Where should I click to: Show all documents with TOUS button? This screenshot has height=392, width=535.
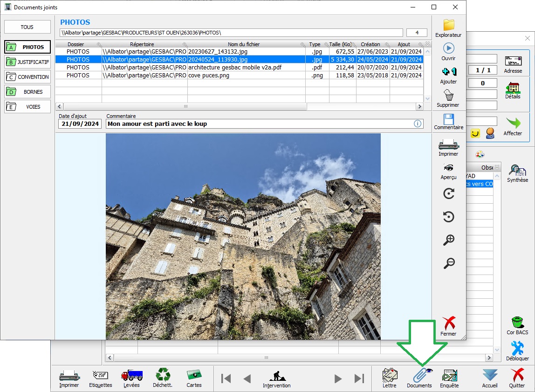tap(27, 27)
